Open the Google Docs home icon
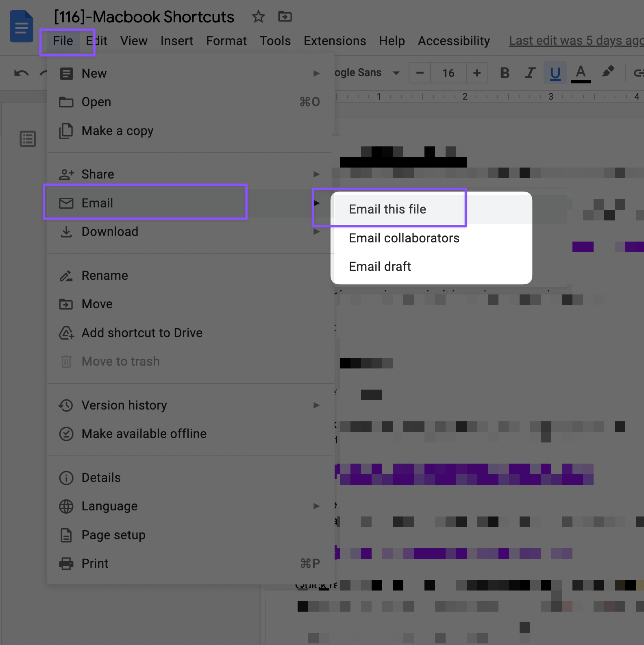The height and width of the screenshot is (645, 644). coord(21,26)
